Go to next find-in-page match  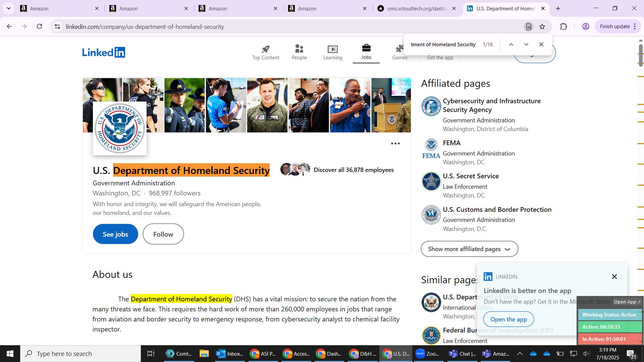point(526,45)
